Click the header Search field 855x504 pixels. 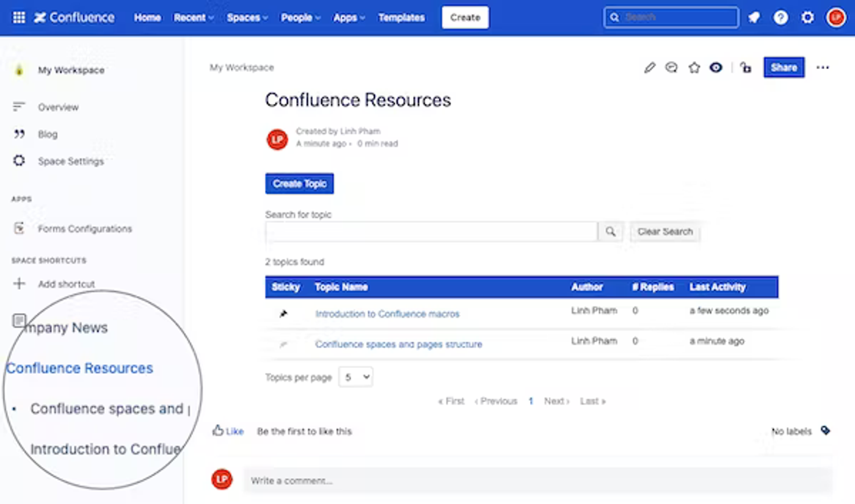[671, 18]
